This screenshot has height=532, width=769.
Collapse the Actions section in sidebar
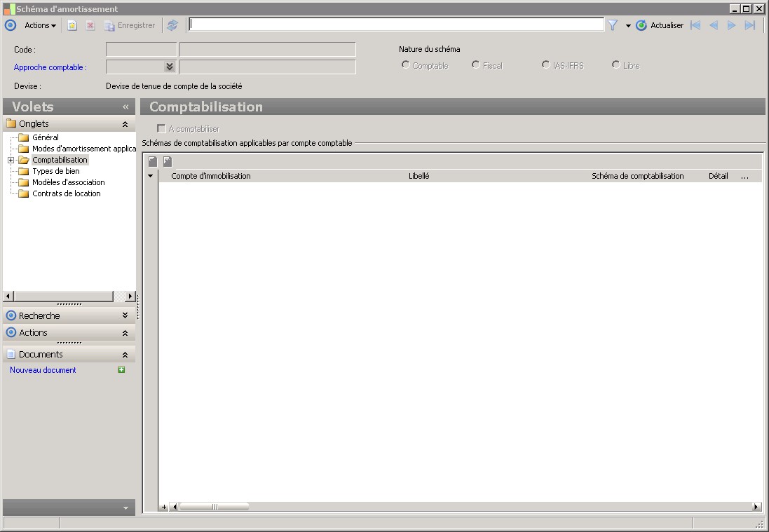pyautogui.click(x=125, y=333)
